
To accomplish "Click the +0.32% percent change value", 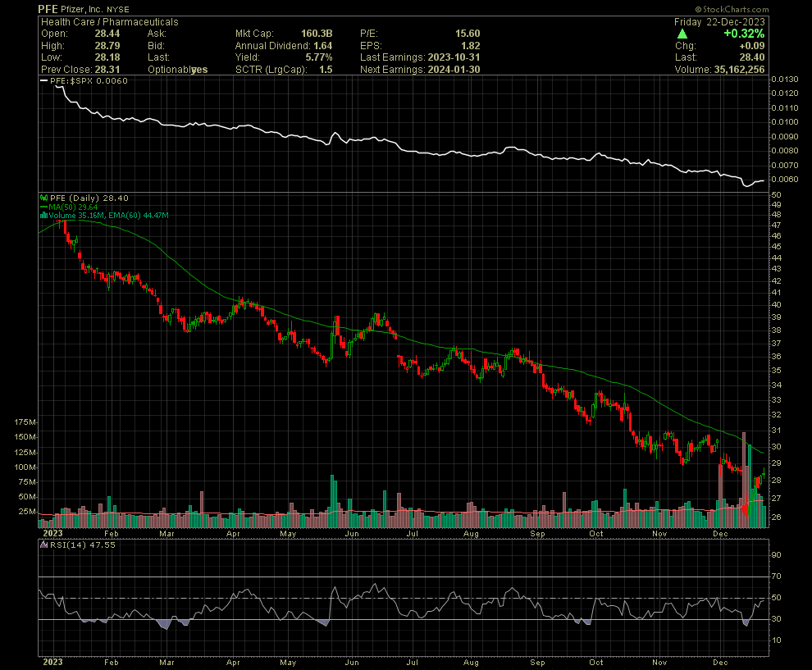I will 745,34.
